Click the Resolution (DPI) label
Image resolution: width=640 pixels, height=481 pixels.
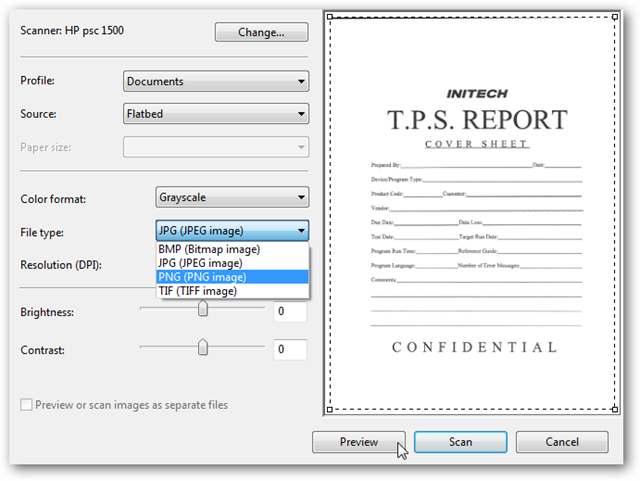(x=61, y=265)
